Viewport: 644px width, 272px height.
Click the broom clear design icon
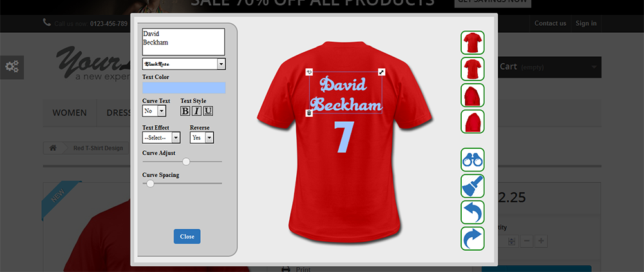tap(472, 186)
